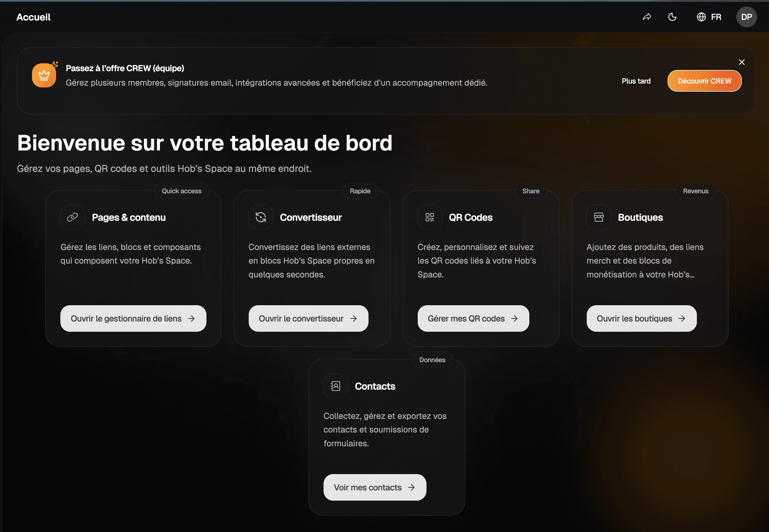Open le gestionnaire de liens

click(x=133, y=318)
